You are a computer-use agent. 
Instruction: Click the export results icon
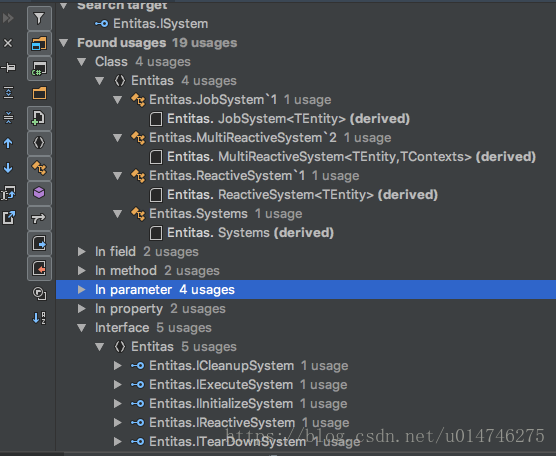[9, 218]
